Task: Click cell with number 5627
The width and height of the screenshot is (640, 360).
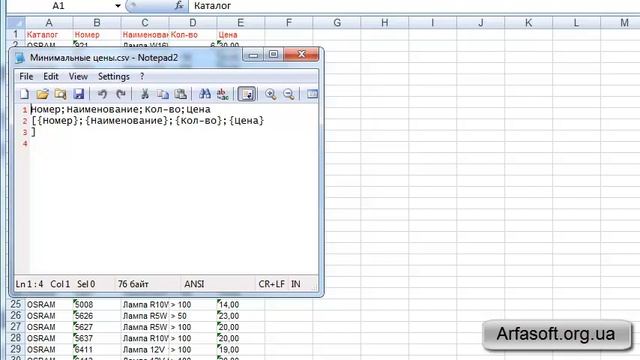Action: tap(97, 327)
